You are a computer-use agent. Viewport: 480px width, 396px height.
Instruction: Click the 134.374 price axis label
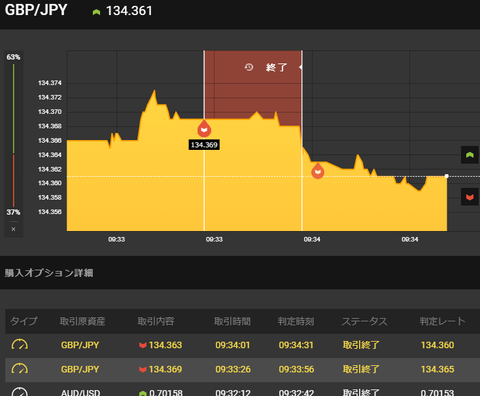[x=50, y=83]
